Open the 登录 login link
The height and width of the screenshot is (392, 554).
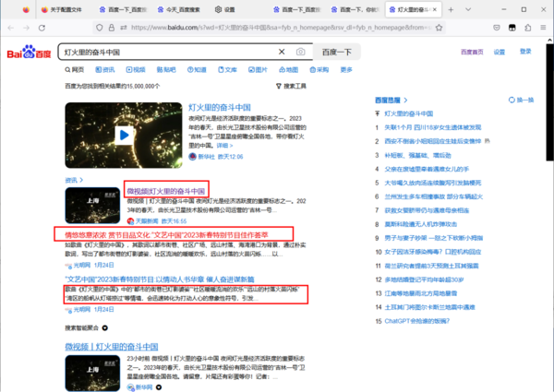coord(525,52)
